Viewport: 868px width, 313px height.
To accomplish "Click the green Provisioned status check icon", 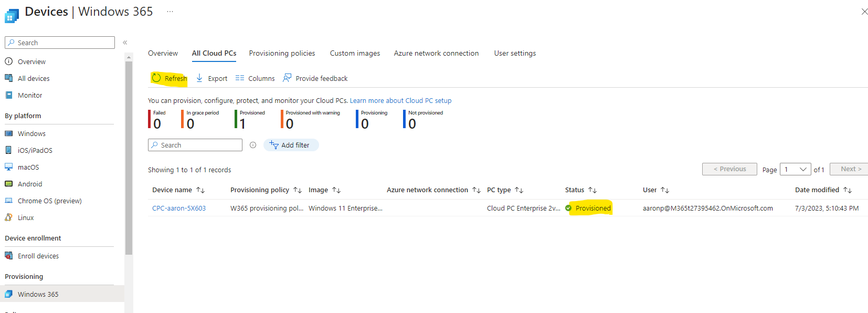I will [568, 208].
